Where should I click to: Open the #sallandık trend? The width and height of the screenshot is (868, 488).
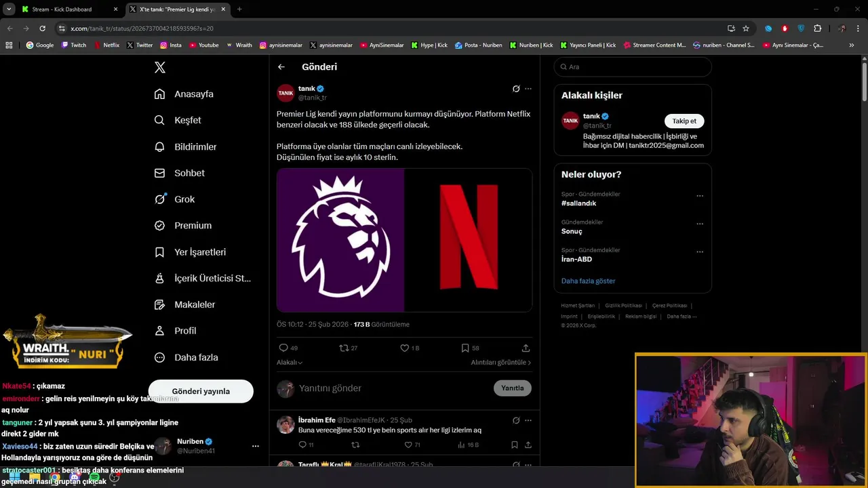click(x=578, y=203)
